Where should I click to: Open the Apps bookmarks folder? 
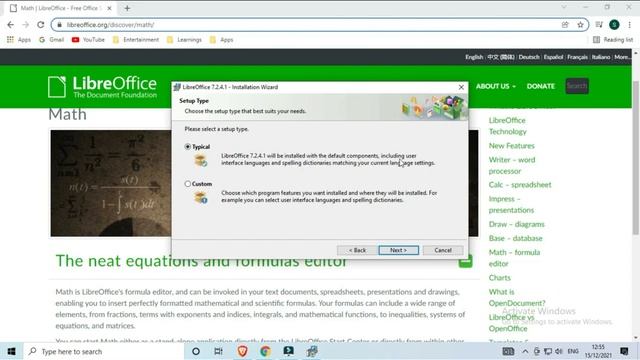click(221, 40)
